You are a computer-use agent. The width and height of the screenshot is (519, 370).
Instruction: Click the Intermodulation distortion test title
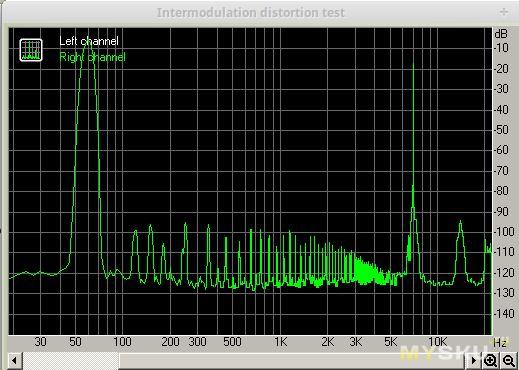point(251,13)
